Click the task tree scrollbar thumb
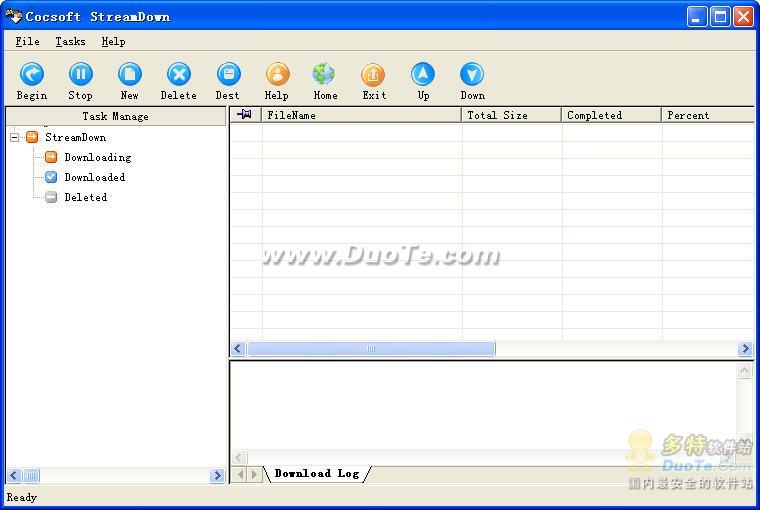This screenshot has height=510, width=760. click(31, 476)
